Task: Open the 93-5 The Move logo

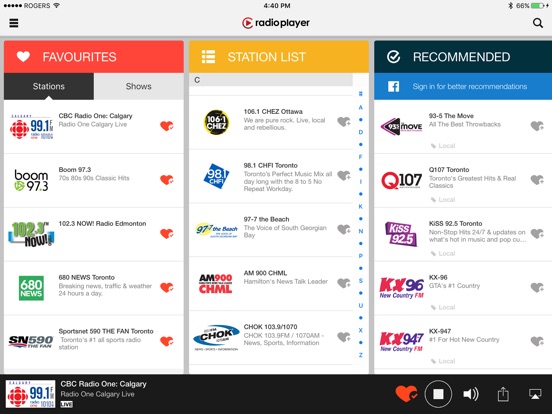Action: (401, 126)
